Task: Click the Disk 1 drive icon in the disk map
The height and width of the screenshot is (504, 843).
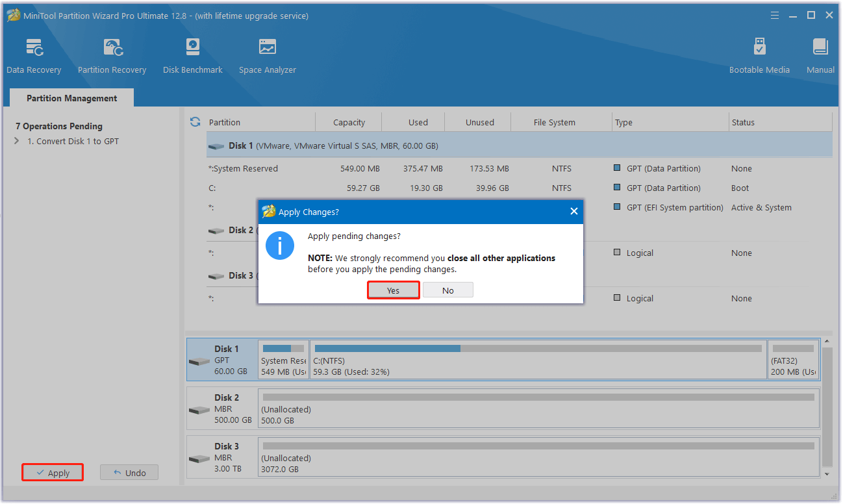Action: coord(199,362)
